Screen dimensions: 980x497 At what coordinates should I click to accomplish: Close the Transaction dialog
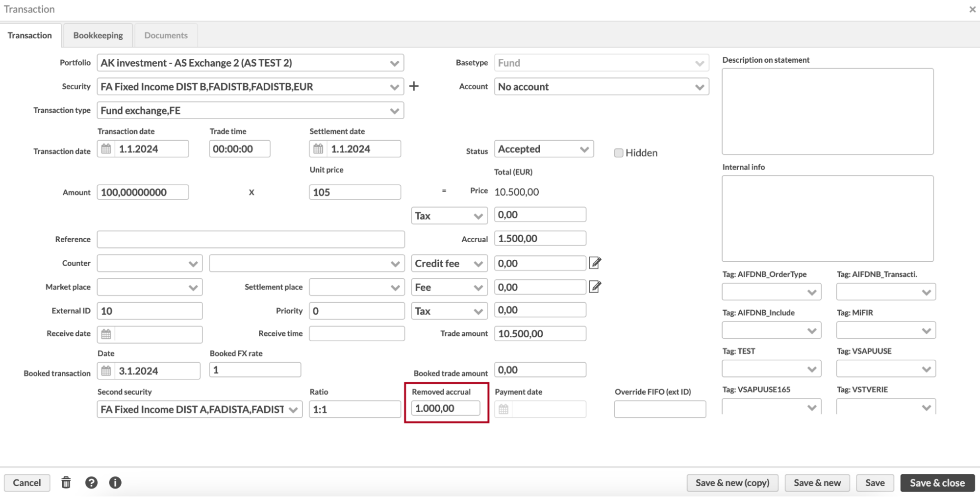[972, 9]
